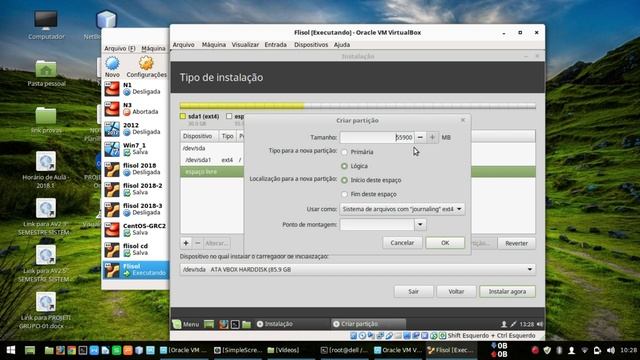Open file manager icon in guest panel
640x360 pixels.
click(247, 324)
